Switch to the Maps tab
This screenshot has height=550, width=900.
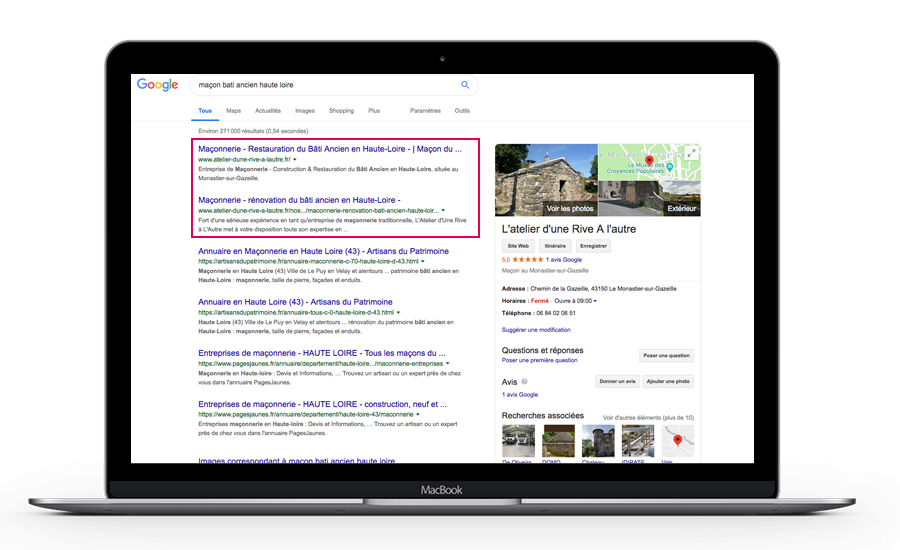pos(234,111)
